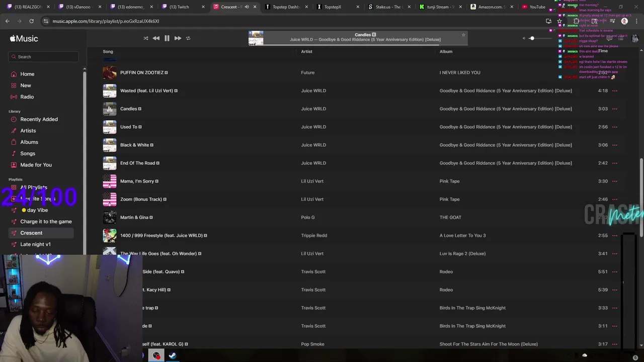Open more options for Mama, I'm Sorry
Image resolution: width=644 pixels, height=362 pixels.
tap(615, 182)
